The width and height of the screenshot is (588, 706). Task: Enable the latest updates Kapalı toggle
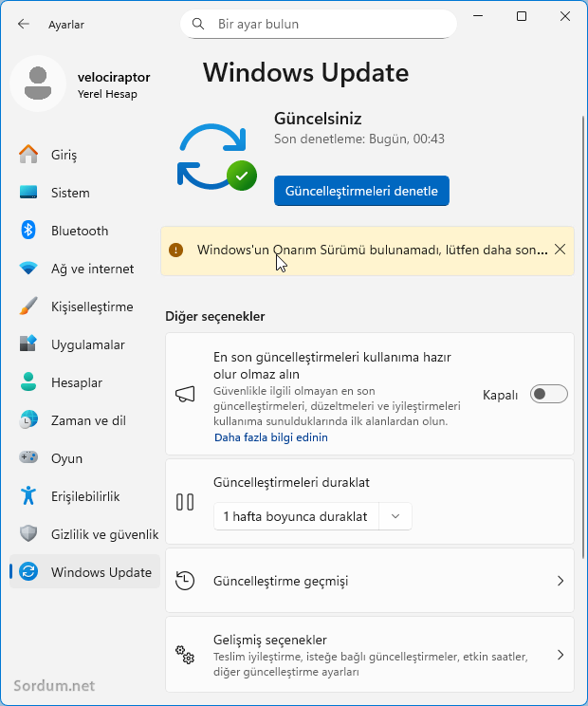pos(548,395)
